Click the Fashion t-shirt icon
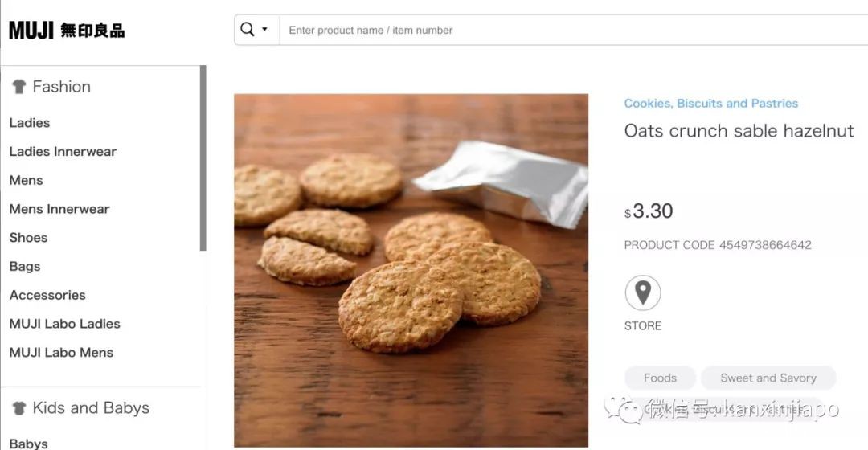868x450 pixels. [x=18, y=87]
